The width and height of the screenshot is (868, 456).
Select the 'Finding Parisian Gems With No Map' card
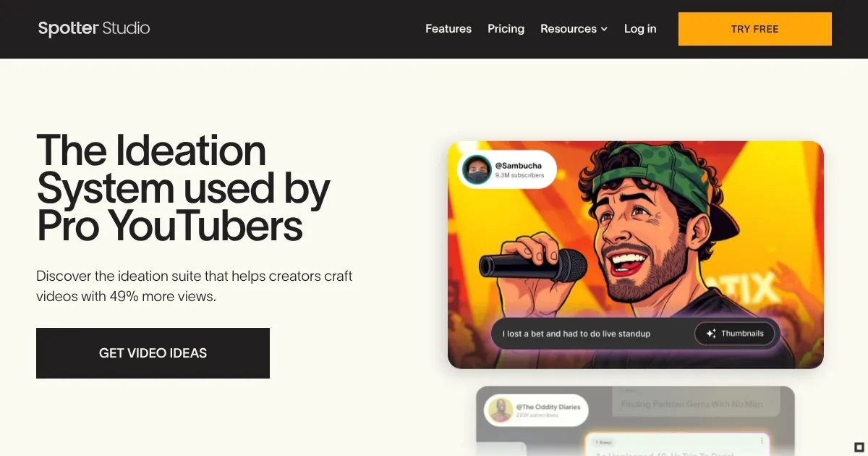coord(692,402)
